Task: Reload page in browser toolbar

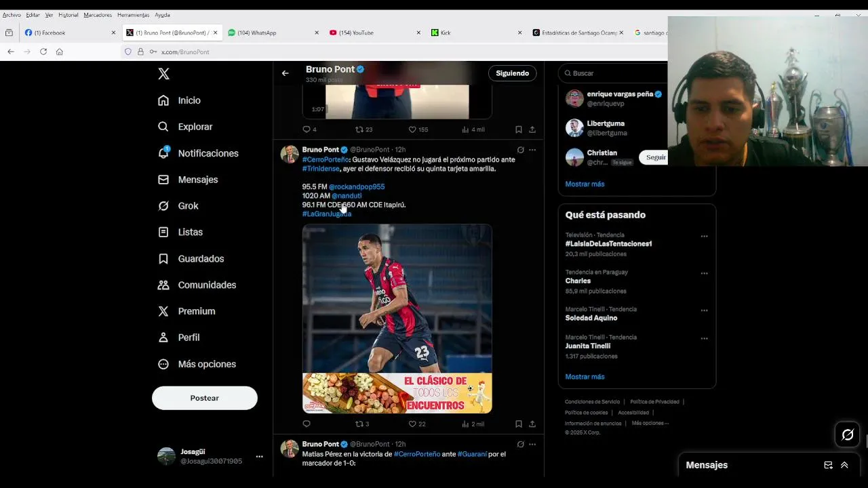Action: (x=43, y=52)
